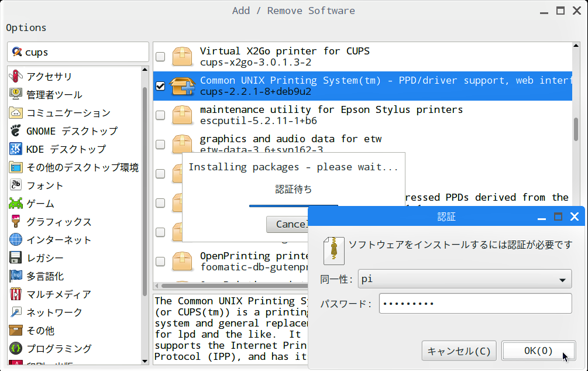Click the package list horizontal scroll left arrow
The width and height of the screenshot is (588, 371).
pyautogui.click(x=157, y=286)
